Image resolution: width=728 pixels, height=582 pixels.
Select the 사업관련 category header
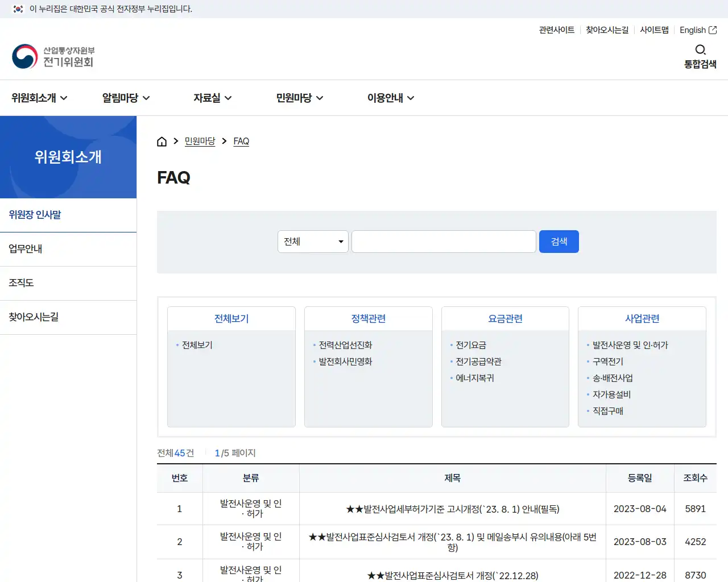[642, 319]
